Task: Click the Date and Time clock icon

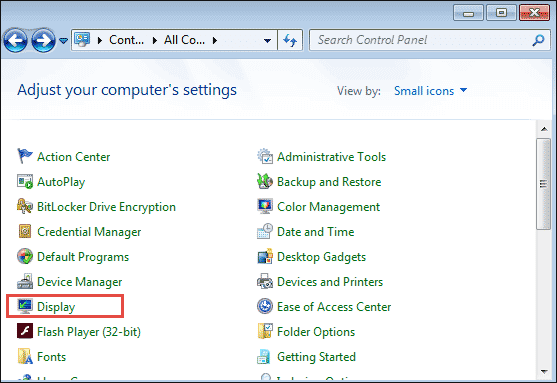Action: 265,231
